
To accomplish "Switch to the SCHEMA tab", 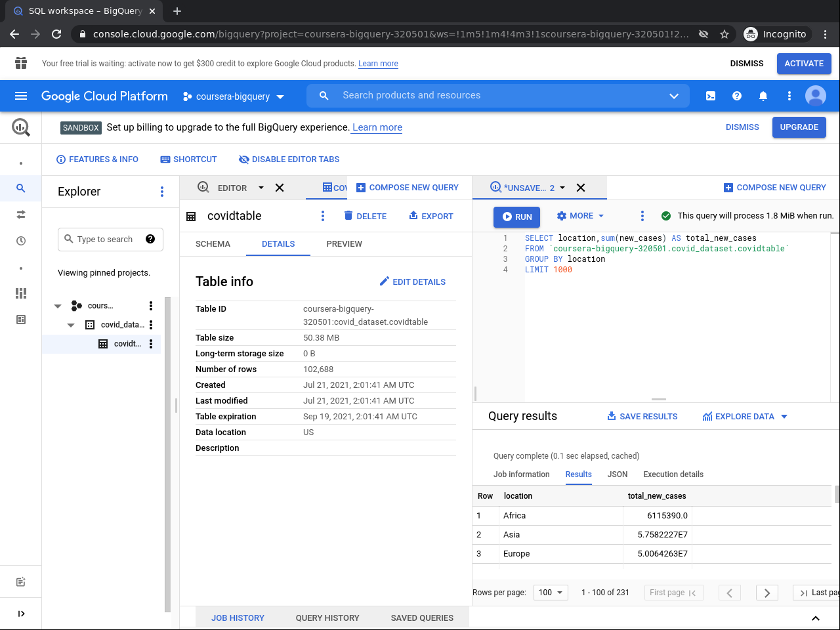I will point(213,244).
